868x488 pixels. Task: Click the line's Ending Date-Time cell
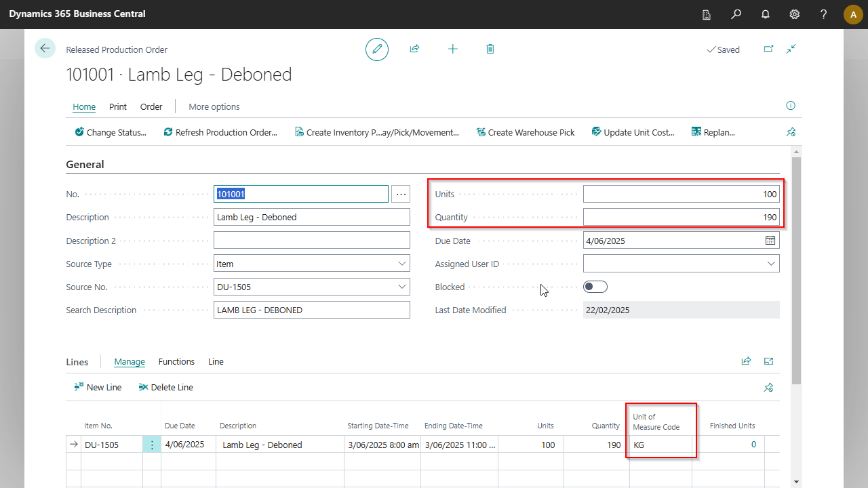pyautogui.click(x=459, y=445)
